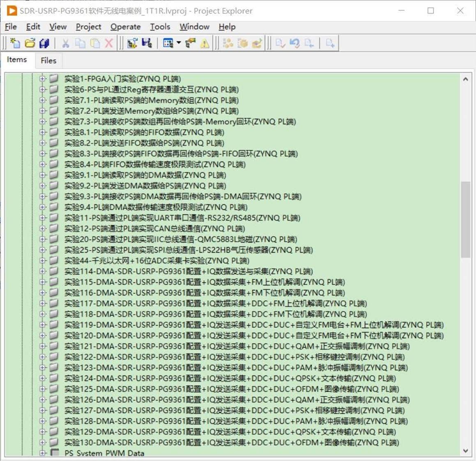476x461 pixels.
Task: Click the folder icon beside 实验44-千兆以太网
Action: click(54, 260)
